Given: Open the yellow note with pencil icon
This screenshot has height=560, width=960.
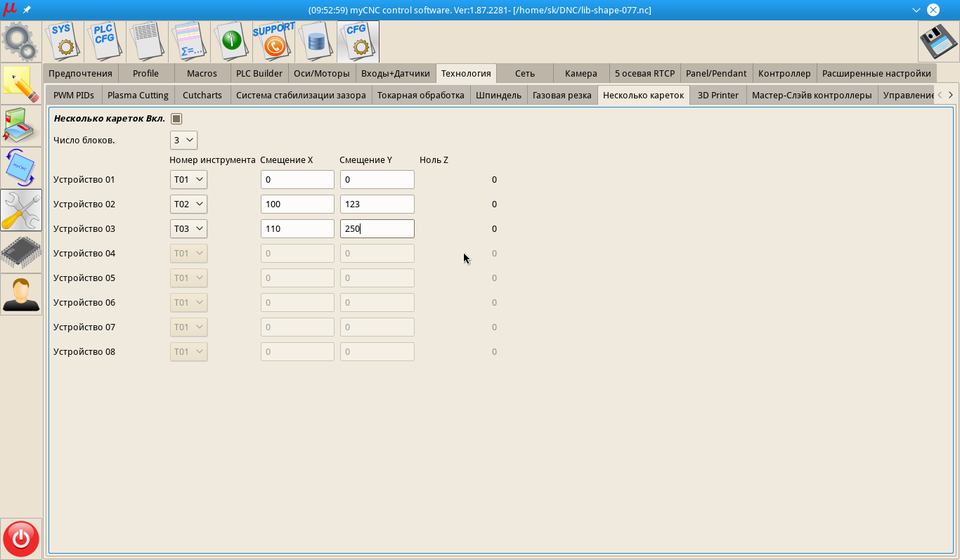Looking at the screenshot, I should coord(21,84).
